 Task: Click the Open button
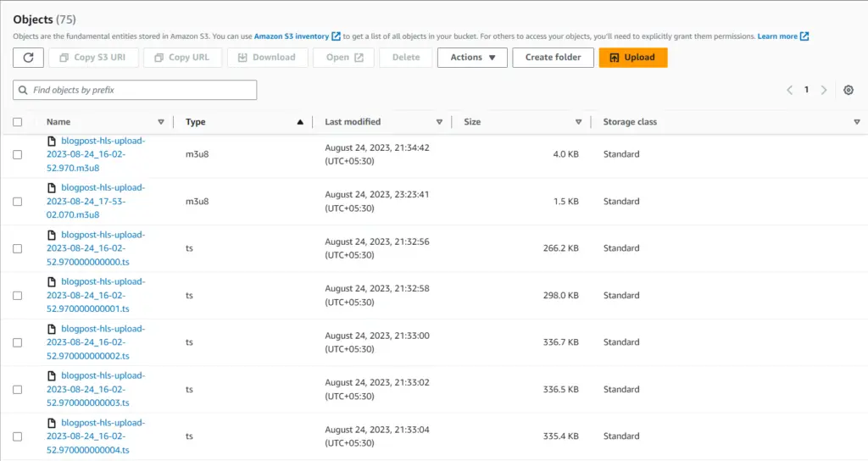pos(344,58)
